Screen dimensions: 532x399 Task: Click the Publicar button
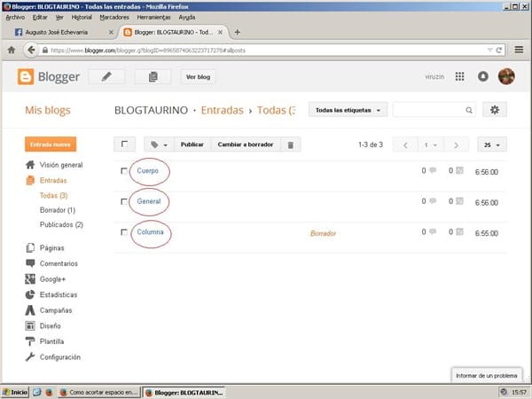(192, 145)
